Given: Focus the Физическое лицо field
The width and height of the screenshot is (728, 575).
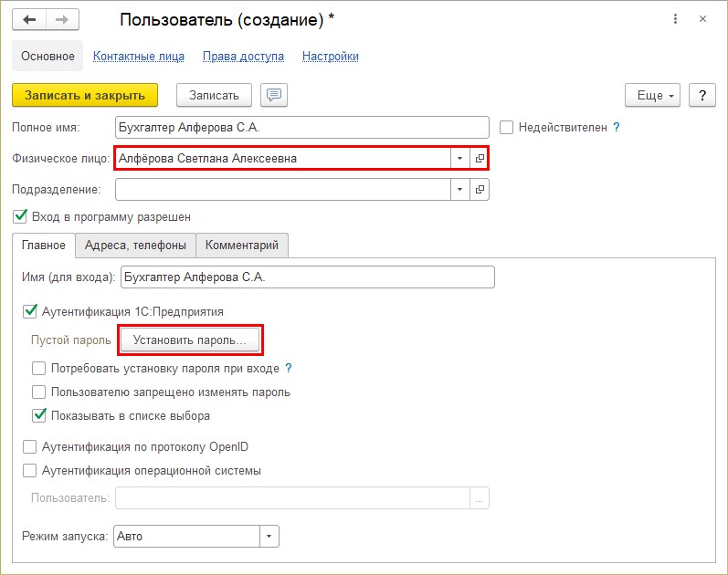Looking at the screenshot, I should point(283,158).
